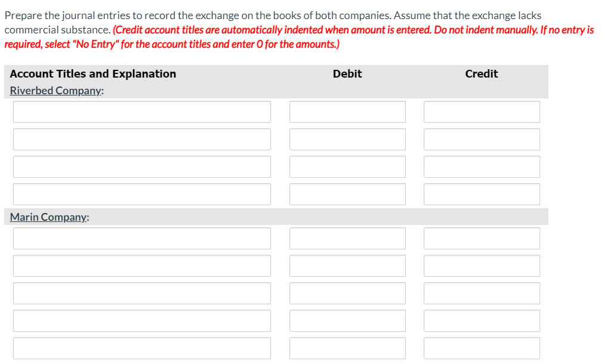Focus Marin third row debit field
The height and width of the screenshot is (364, 607).
pyautogui.click(x=347, y=294)
